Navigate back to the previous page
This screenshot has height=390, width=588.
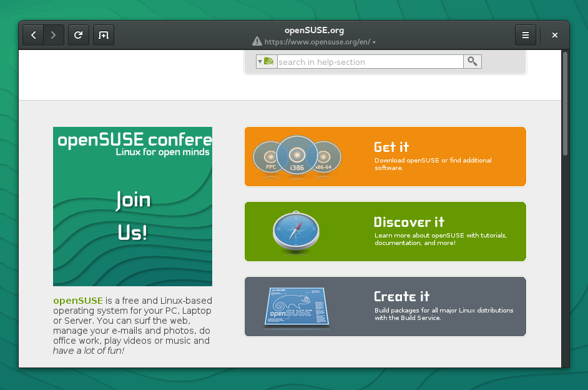[x=32, y=35]
